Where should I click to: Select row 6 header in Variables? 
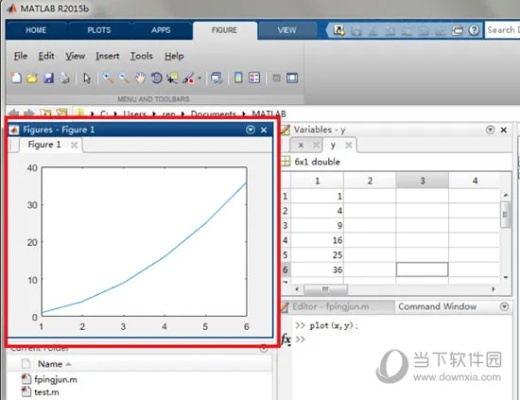(285, 270)
